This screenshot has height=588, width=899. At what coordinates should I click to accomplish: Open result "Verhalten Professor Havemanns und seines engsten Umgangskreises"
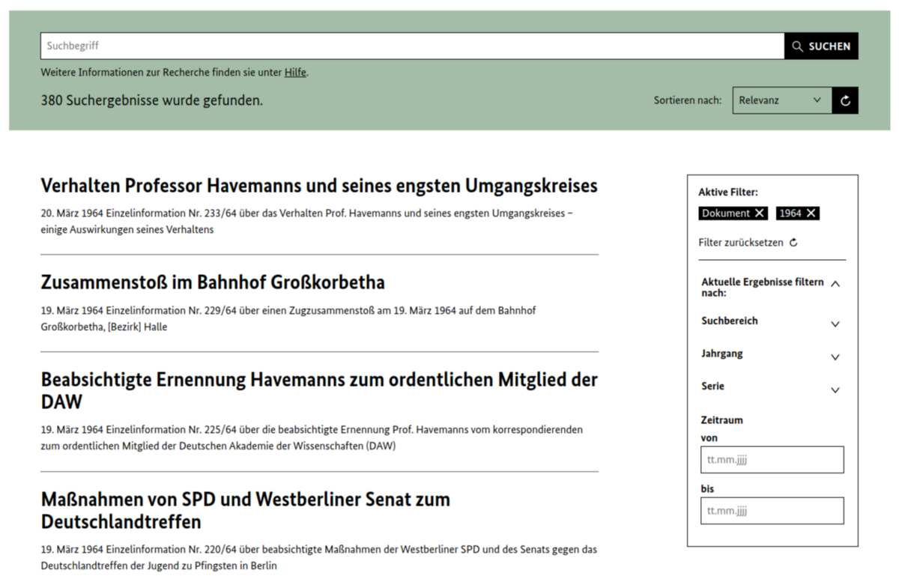[318, 185]
